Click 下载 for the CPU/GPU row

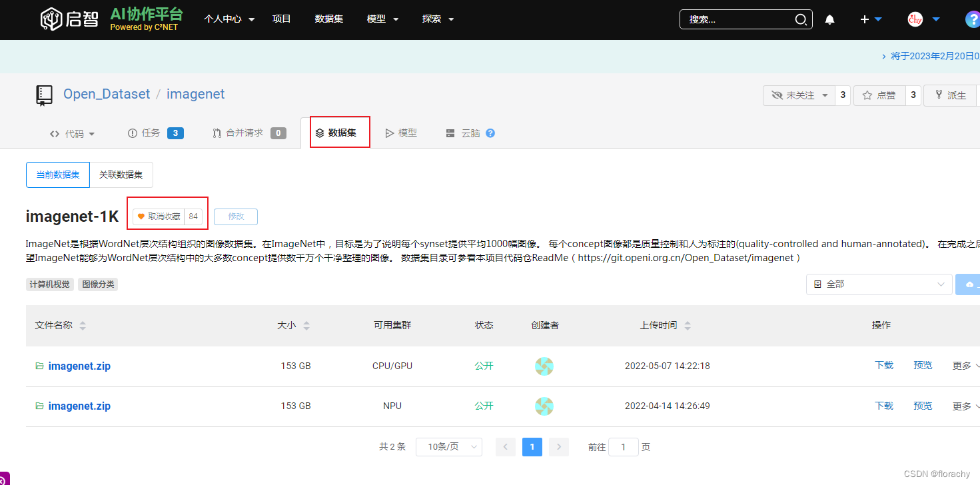click(x=884, y=365)
